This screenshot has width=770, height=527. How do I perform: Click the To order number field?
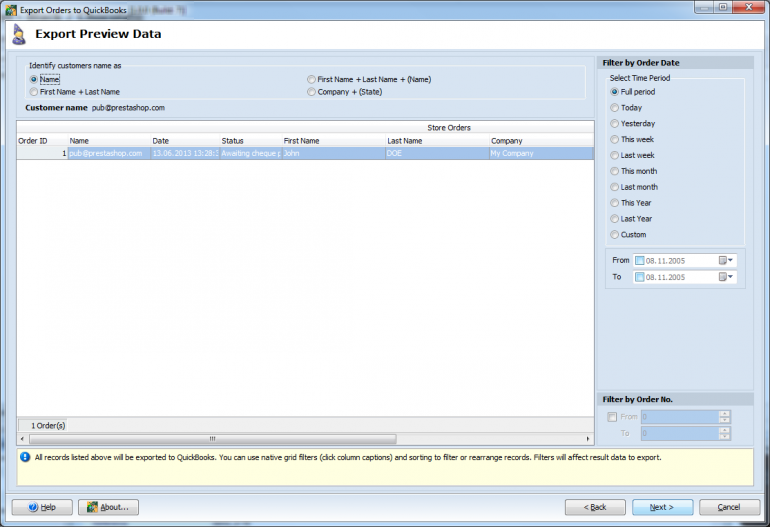point(680,433)
